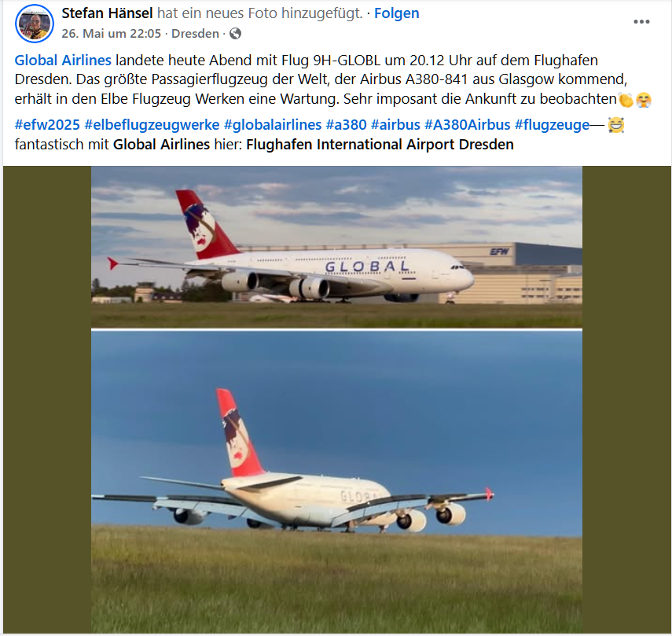The width and height of the screenshot is (672, 636).
Task: Open Stefan Hänsel's profile picture
Action: [x=35, y=24]
